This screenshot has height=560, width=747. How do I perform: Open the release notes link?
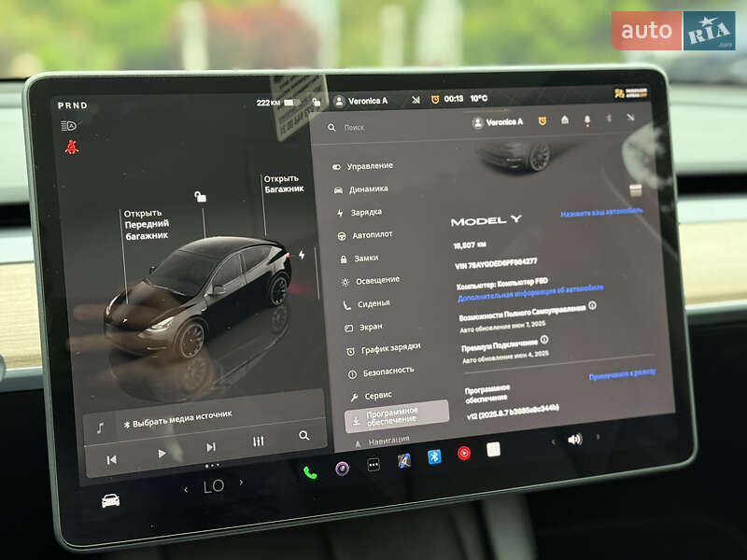[622, 374]
